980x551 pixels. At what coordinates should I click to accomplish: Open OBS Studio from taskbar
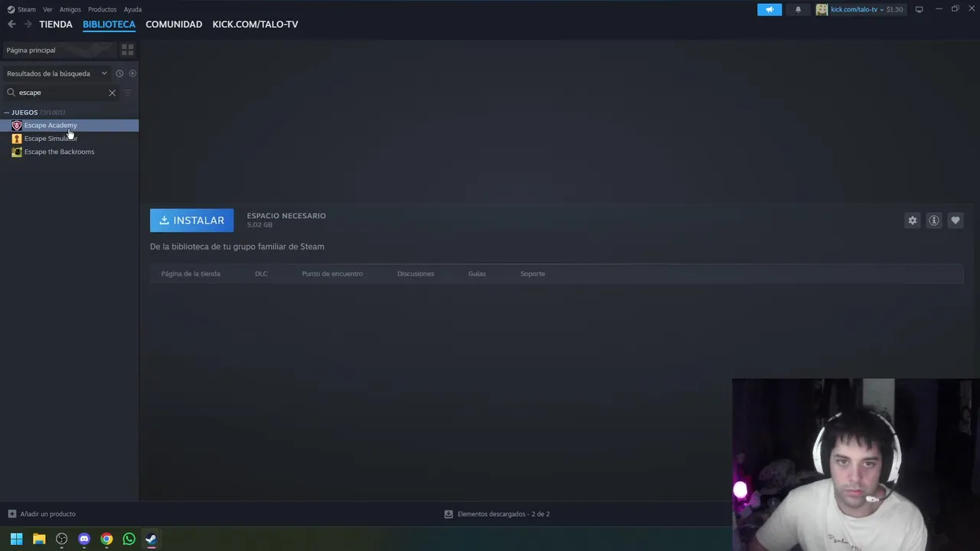[x=61, y=539]
